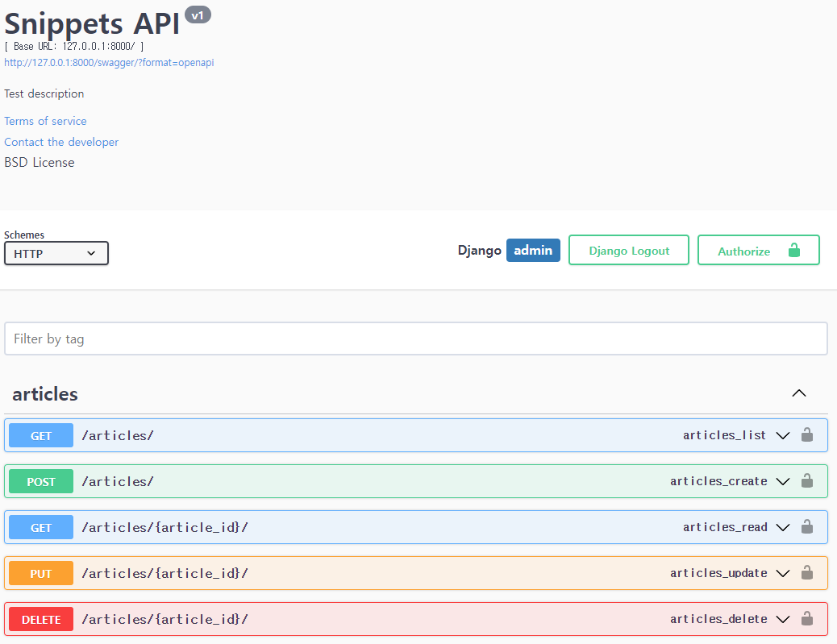This screenshot has height=644, width=837.
Task: Open the Contact the developer link
Action: tap(61, 142)
